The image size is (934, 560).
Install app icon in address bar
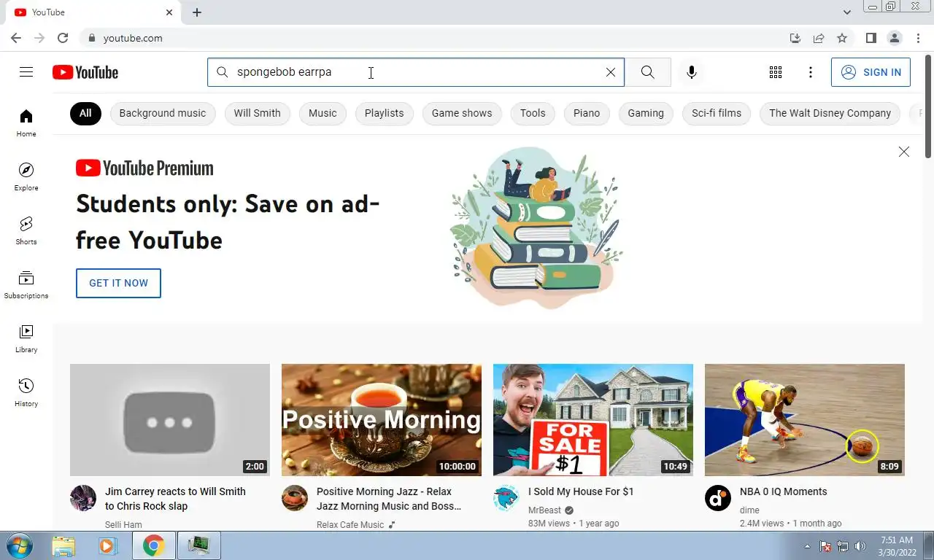pos(795,38)
